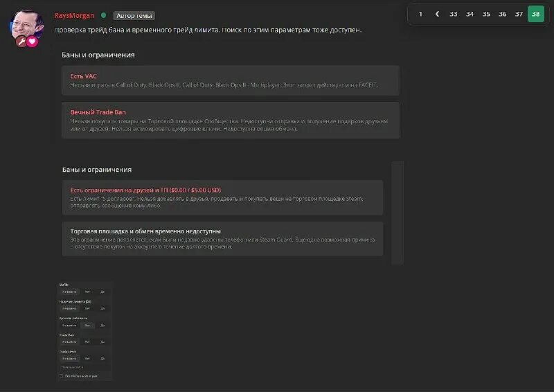Click the Call of Duty: Black Ops II description line
Image resolution: width=554 pixels, height=392 pixels.
(x=224, y=84)
